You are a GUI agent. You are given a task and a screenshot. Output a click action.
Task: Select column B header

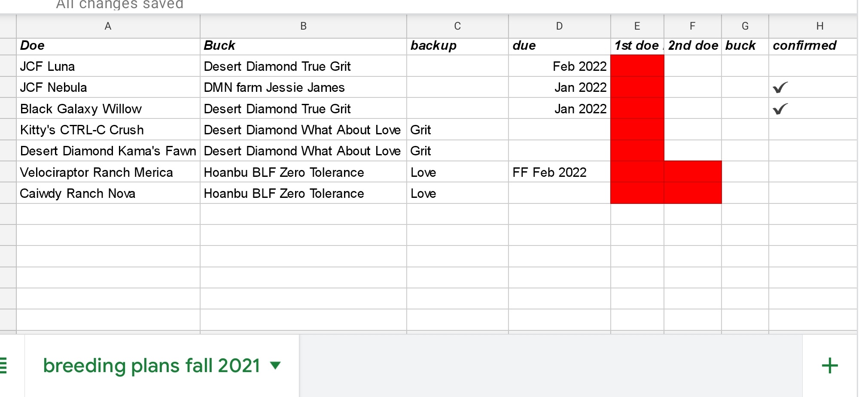click(x=303, y=26)
